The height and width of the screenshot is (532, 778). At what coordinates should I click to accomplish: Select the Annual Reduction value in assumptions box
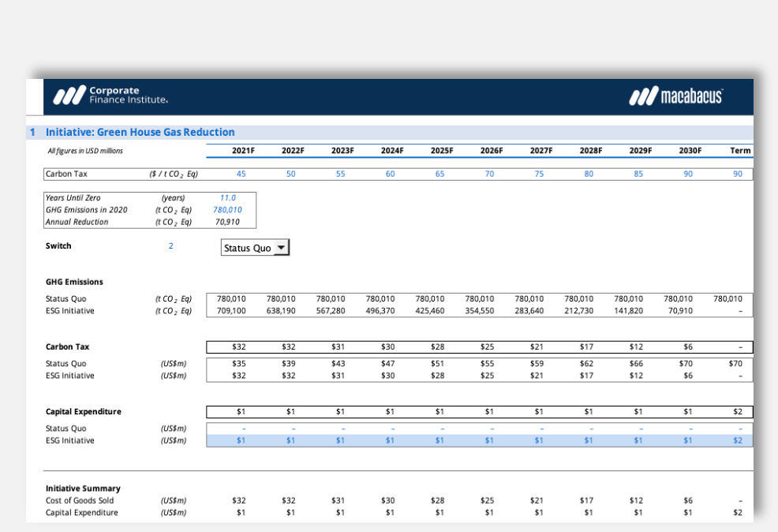pyautogui.click(x=228, y=222)
